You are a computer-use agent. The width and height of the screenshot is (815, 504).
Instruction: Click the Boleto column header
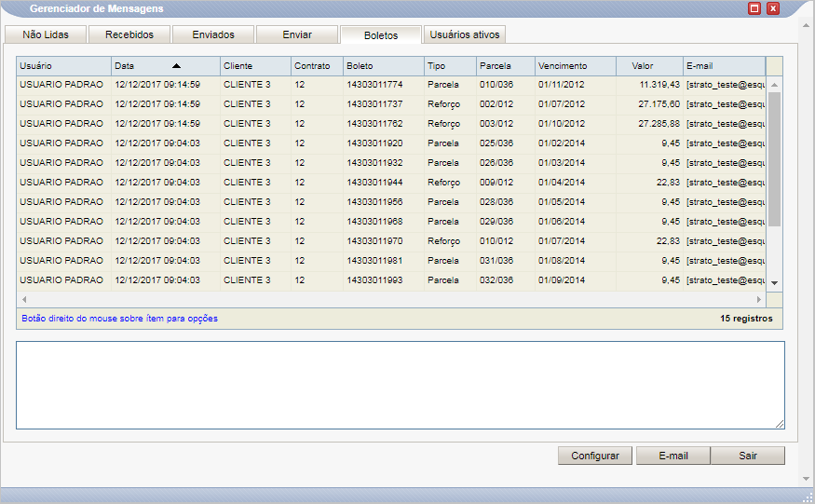(384, 66)
